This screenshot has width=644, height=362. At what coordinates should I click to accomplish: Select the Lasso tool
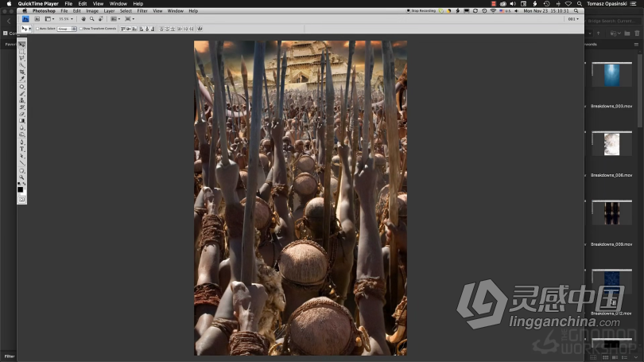[21, 58]
